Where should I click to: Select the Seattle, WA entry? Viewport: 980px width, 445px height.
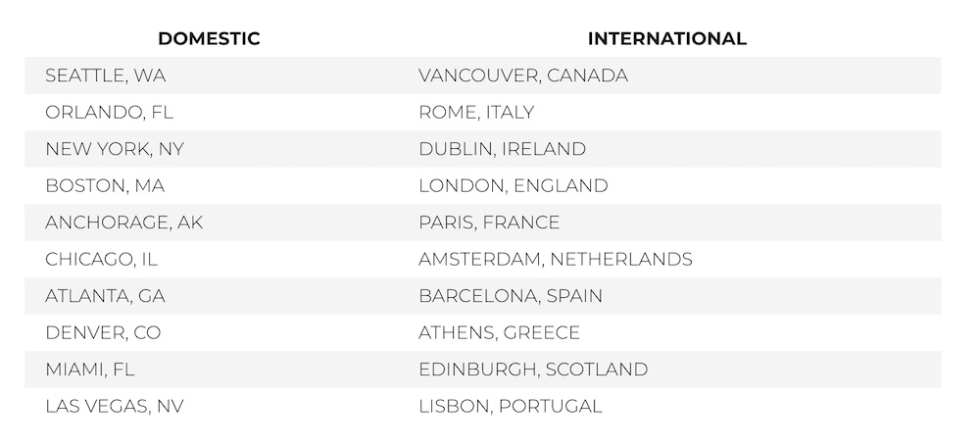point(106,75)
